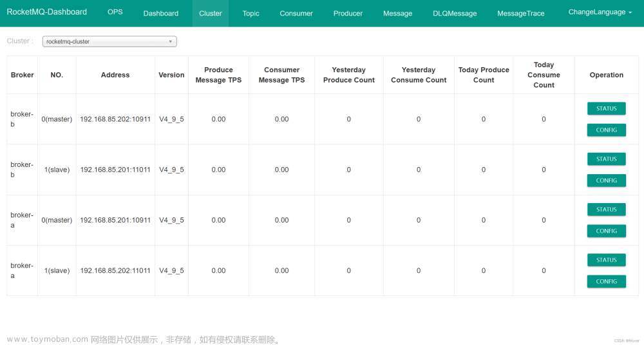Click the Today Consume Count header

click(x=544, y=75)
